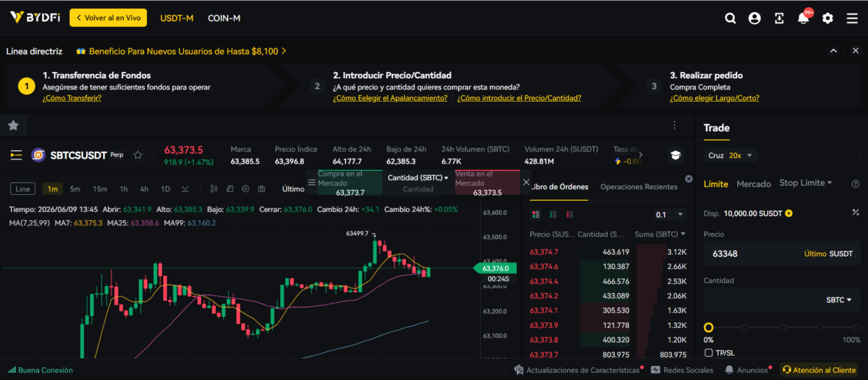Open favorites star tab above chart
The image size is (868, 380).
click(x=14, y=125)
